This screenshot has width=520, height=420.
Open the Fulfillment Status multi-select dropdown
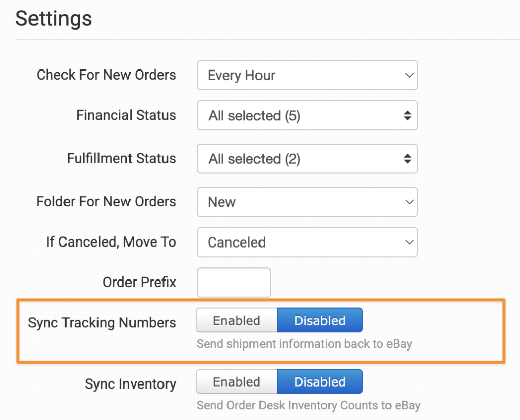click(x=307, y=159)
